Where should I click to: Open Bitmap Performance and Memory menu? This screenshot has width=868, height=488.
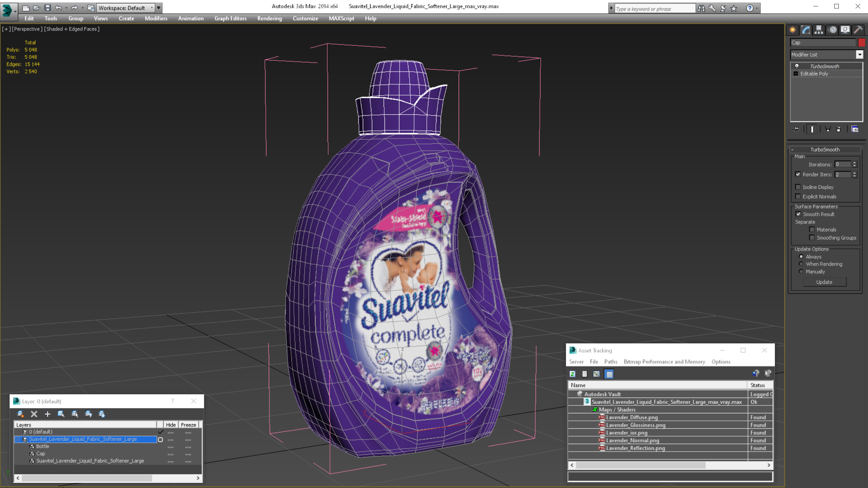[664, 362]
